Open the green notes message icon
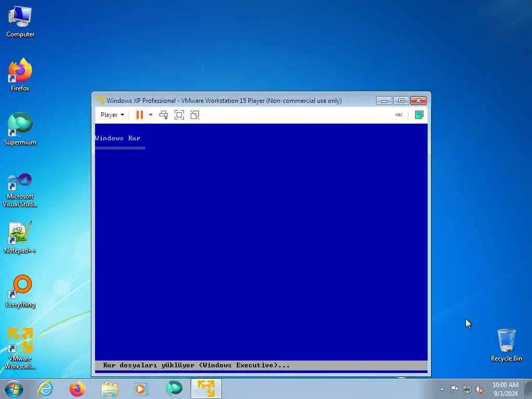This screenshot has width=532, height=399. pos(419,115)
